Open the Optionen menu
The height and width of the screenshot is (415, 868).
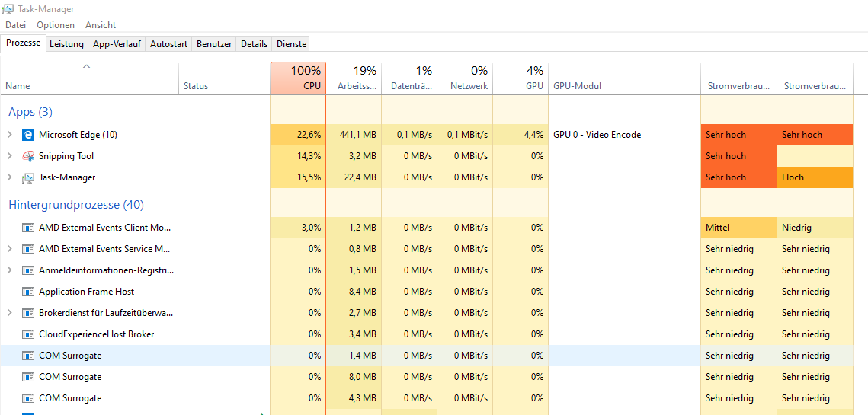(56, 25)
